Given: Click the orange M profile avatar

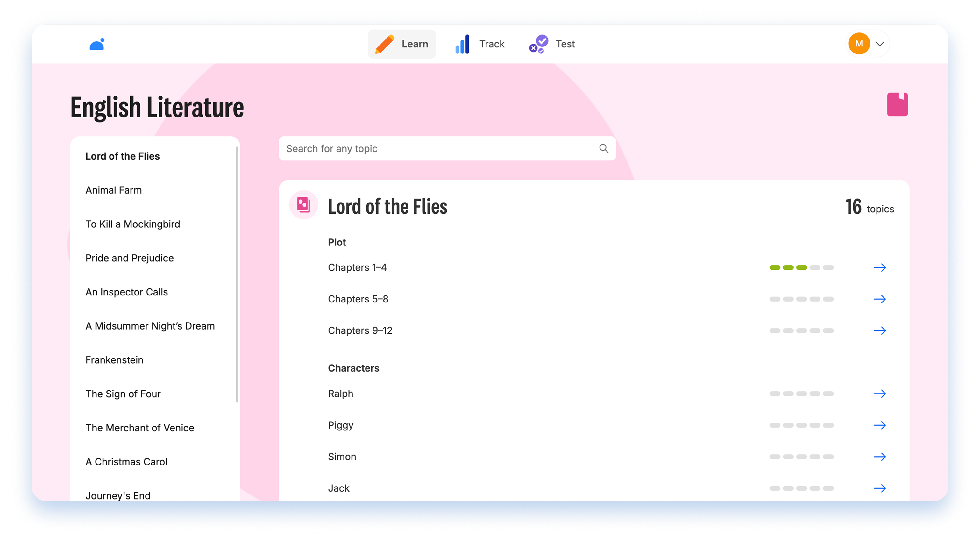Looking at the screenshot, I should 859,44.
